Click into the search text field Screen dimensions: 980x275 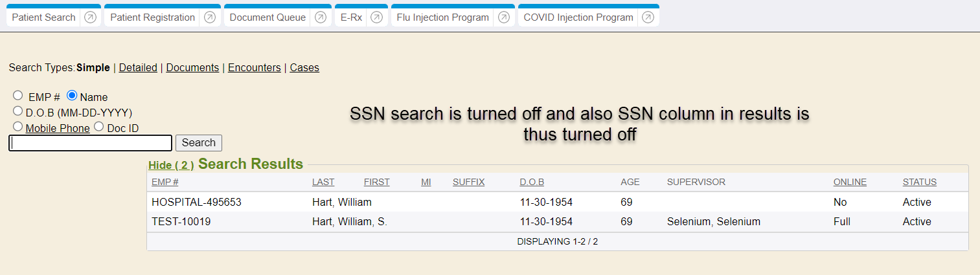tap(90, 143)
